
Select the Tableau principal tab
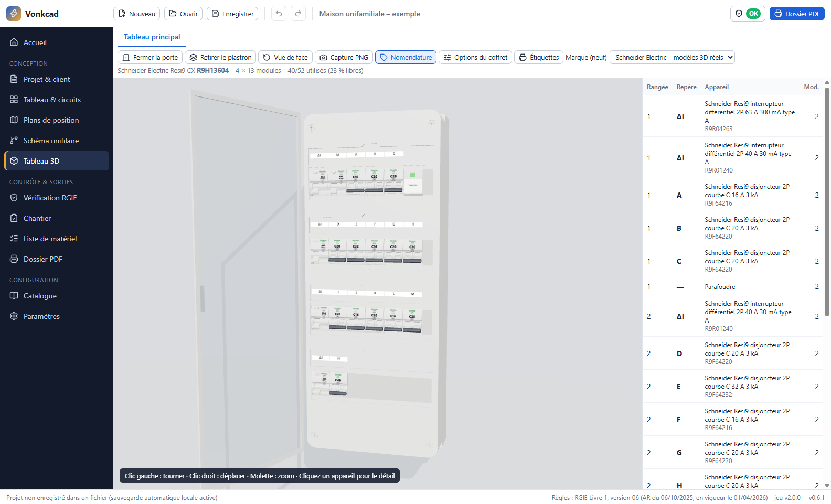[152, 37]
